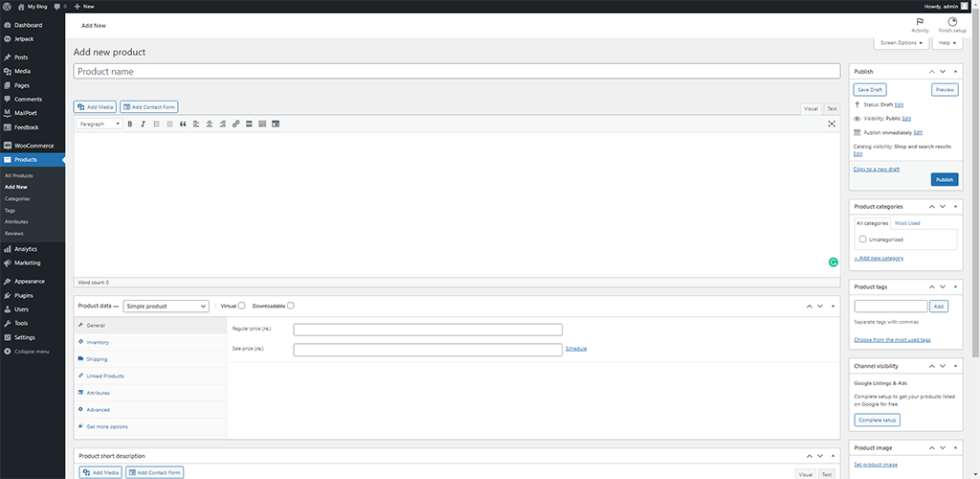Click the Schedule sale price link
This screenshot has width=980, height=479.
(x=575, y=349)
